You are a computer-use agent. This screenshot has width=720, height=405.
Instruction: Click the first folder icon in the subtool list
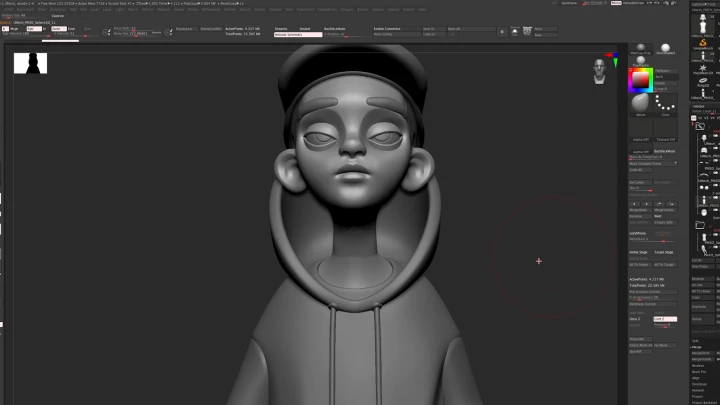pos(700,126)
